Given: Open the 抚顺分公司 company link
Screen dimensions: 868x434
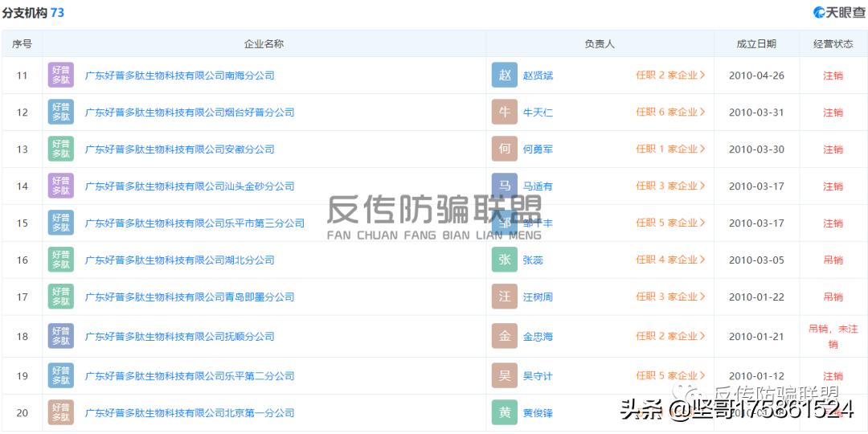Looking at the screenshot, I should pyautogui.click(x=179, y=336).
